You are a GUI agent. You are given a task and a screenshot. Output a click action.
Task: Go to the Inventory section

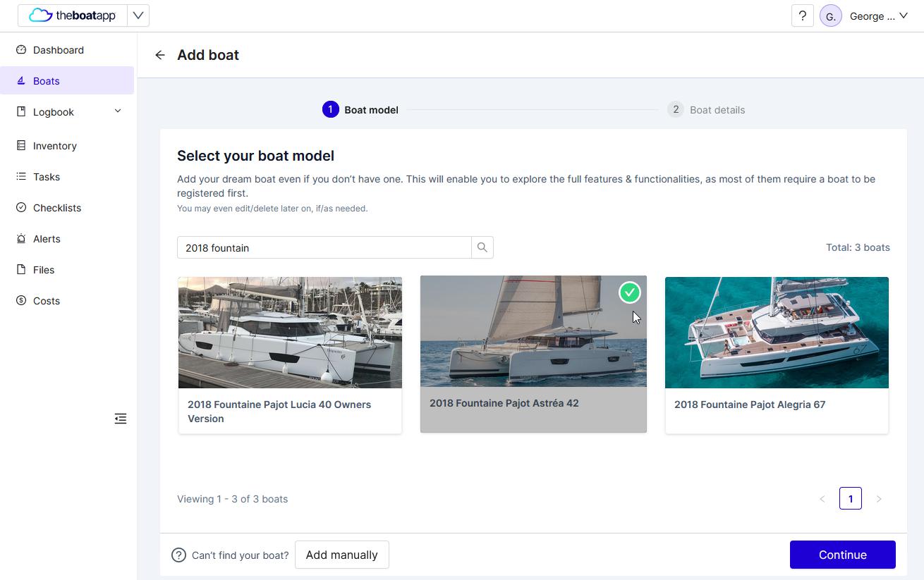(54, 146)
